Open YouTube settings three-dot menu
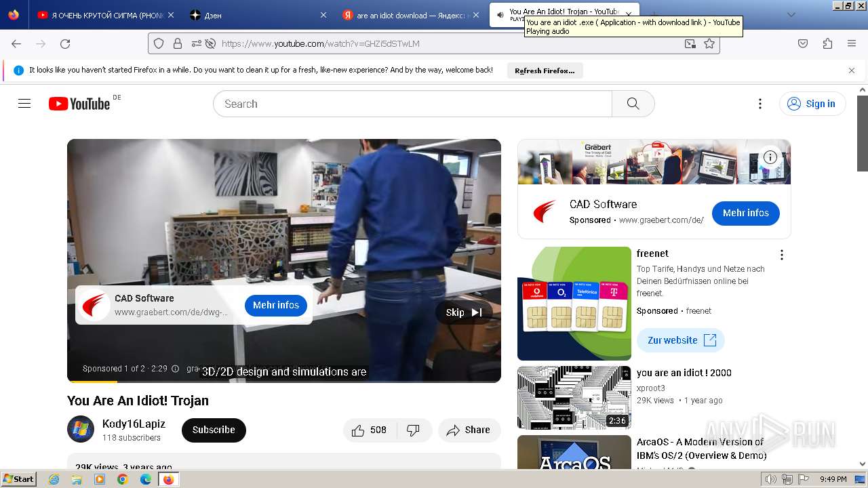The height and width of the screenshot is (488, 868). [760, 104]
